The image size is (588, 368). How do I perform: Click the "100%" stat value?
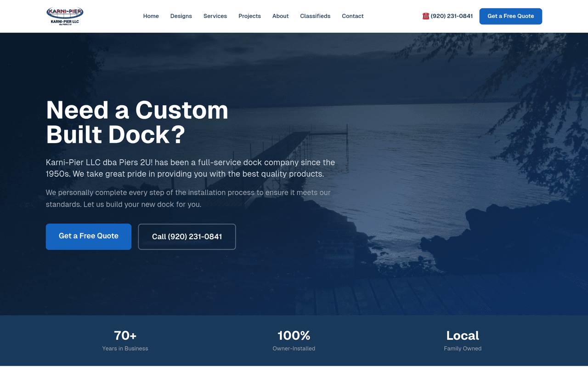pos(294,335)
